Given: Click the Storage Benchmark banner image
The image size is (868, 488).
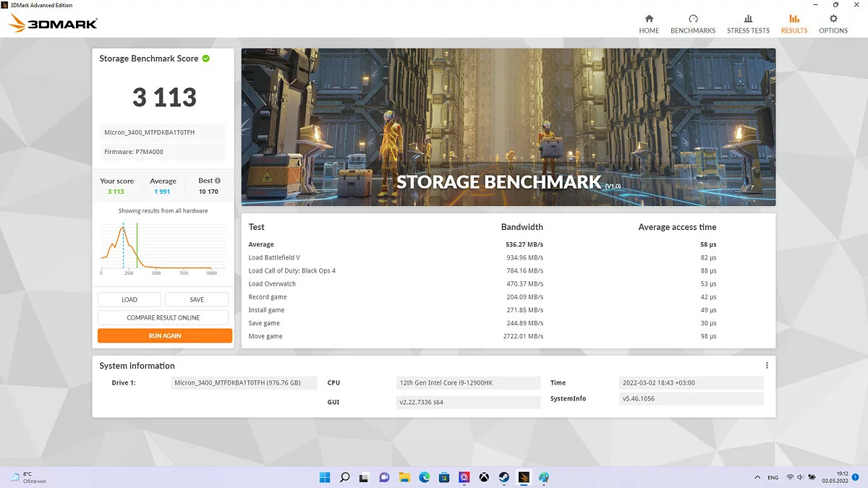Looking at the screenshot, I should click(508, 127).
